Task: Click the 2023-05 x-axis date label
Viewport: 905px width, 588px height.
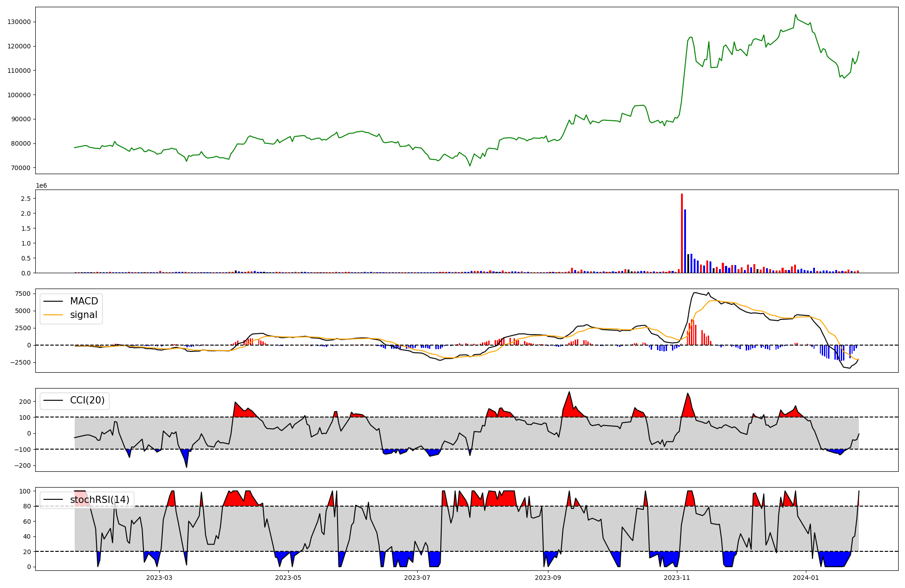Action: pyautogui.click(x=288, y=578)
